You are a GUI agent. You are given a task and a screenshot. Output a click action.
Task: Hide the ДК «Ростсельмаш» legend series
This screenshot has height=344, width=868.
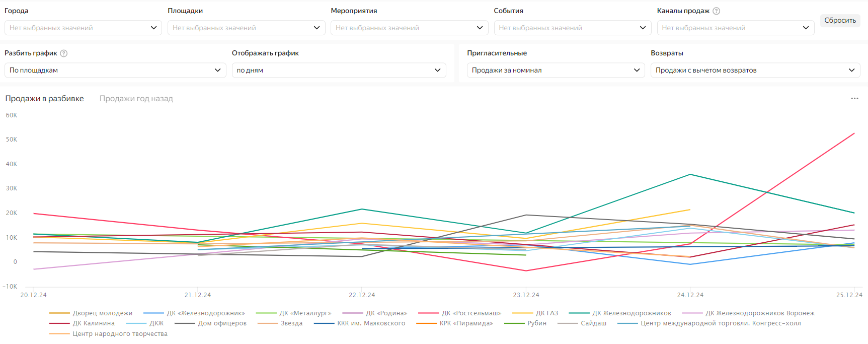pyautogui.click(x=471, y=313)
